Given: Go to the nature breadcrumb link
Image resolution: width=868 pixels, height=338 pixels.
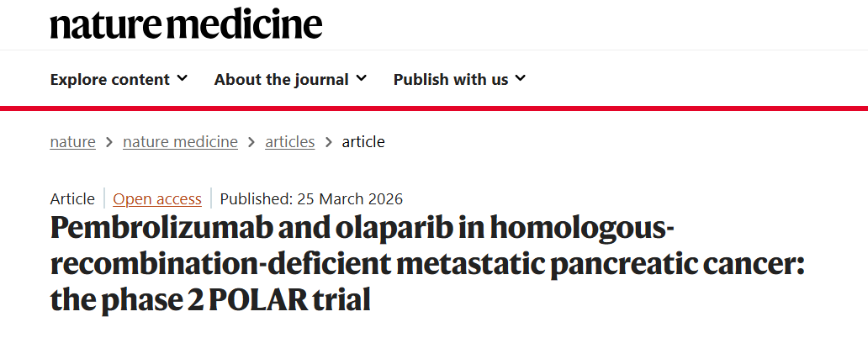Looking at the screenshot, I should pyautogui.click(x=72, y=142).
